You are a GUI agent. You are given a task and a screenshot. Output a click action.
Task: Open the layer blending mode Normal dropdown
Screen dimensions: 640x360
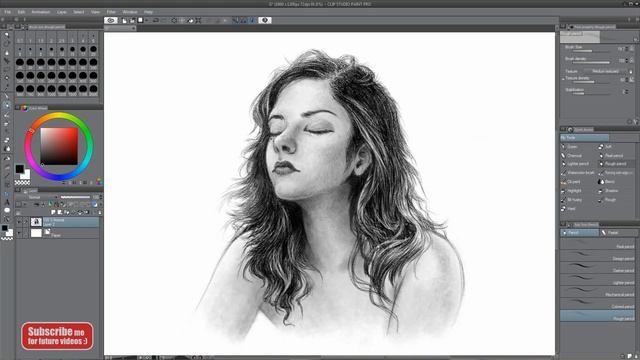click(x=36, y=197)
